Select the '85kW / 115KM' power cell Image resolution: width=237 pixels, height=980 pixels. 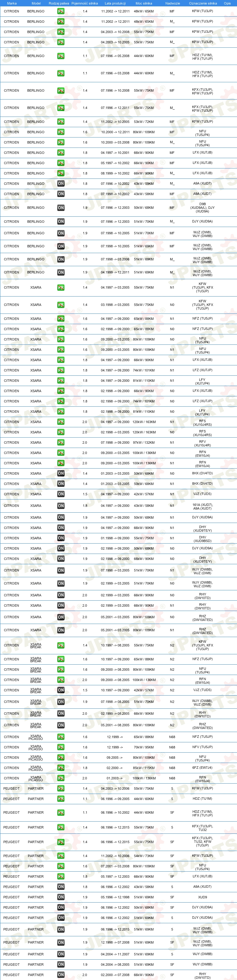click(144, 768)
